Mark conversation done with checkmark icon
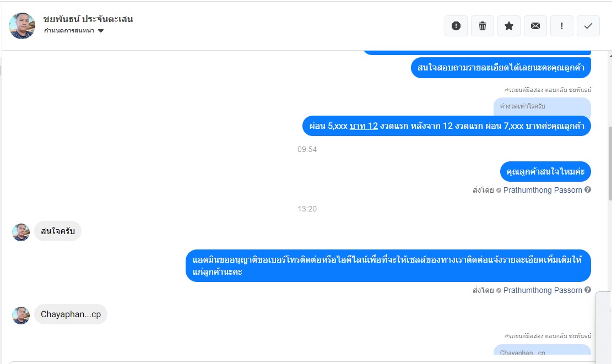The image size is (612, 364). [x=588, y=26]
